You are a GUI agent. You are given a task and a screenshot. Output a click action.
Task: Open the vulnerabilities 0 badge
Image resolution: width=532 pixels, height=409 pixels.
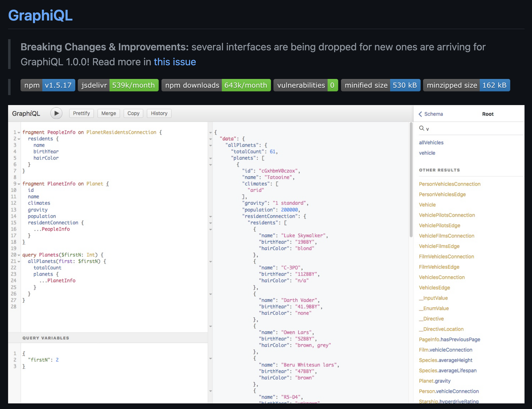coord(306,85)
